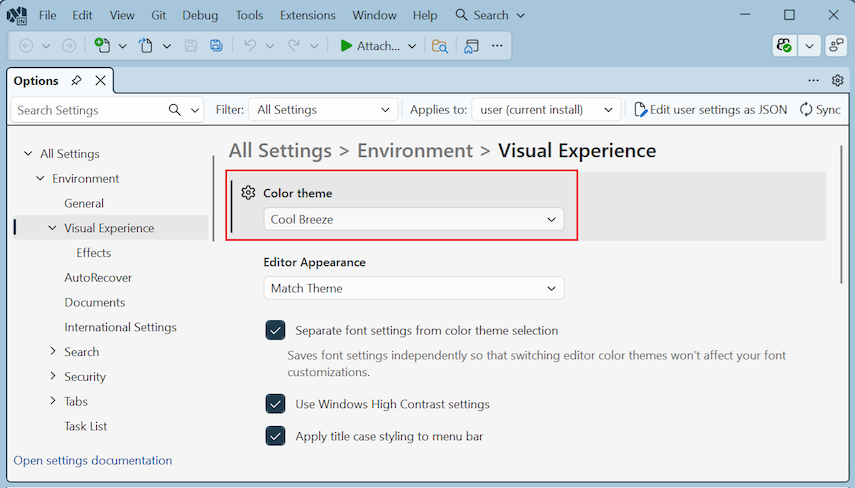855x488 pixels.
Task: Open the Extensions menu
Action: 308,15
